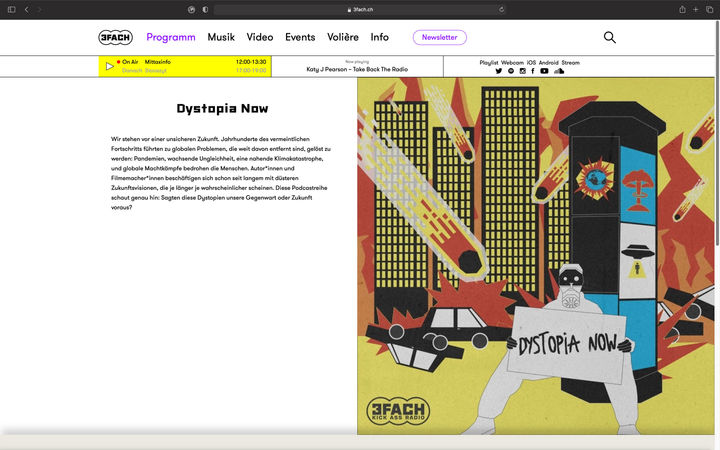The width and height of the screenshot is (720, 450).
Task: Open the Events menu
Action: click(x=300, y=37)
